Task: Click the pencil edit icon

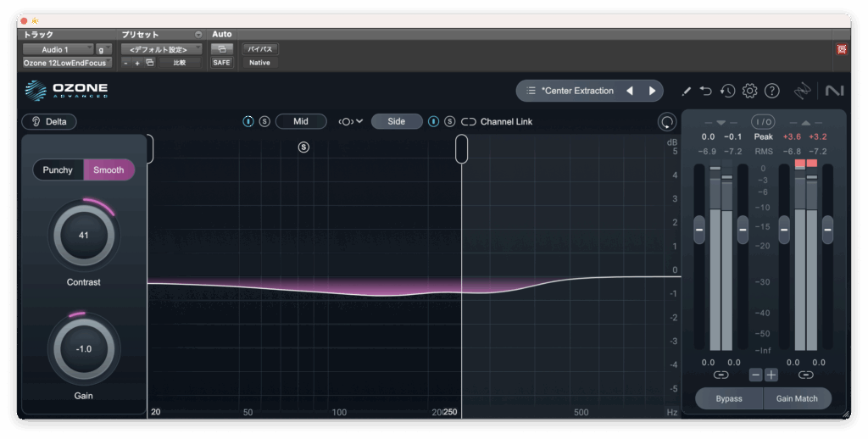Action: (686, 91)
